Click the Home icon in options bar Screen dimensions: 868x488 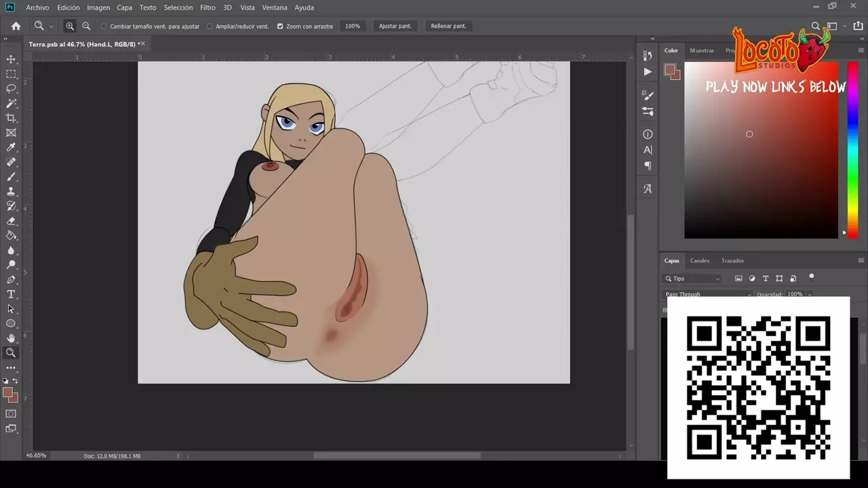tap(16, 26)
